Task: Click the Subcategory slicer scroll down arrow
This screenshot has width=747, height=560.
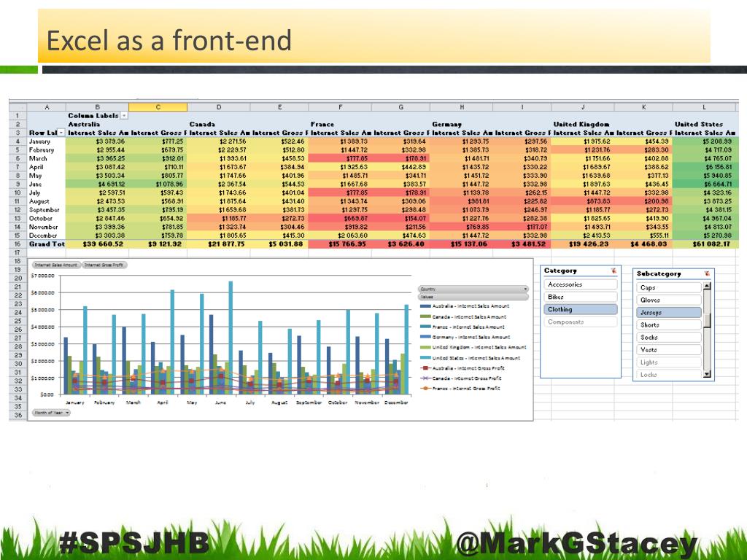Action: pyautogui.click(x=707, y=374)
